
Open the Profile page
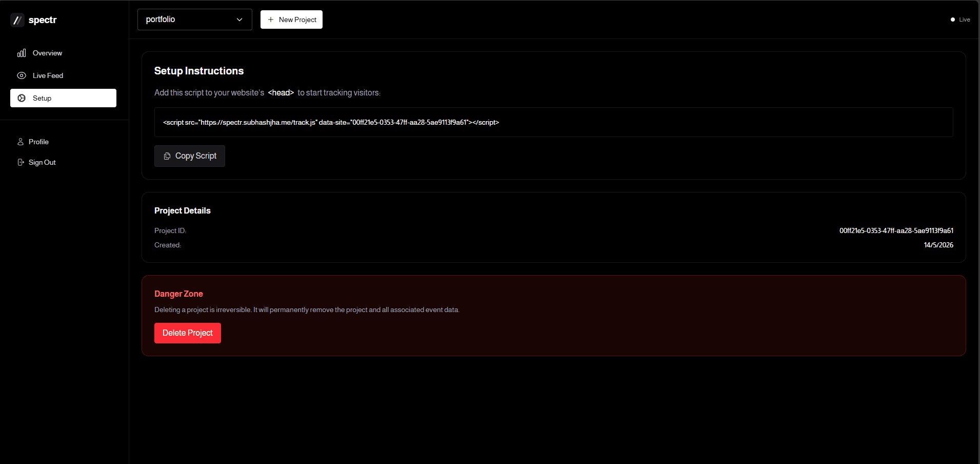tap(63, 142)
